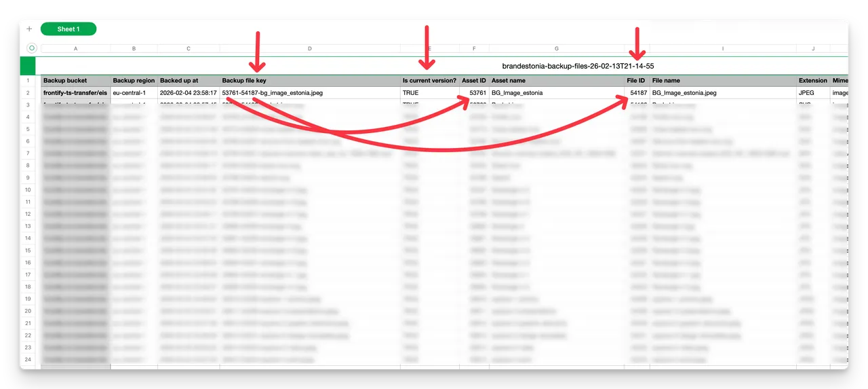Select the Backup file key header cell
This screenshot has height=389, width=868.
310,81
